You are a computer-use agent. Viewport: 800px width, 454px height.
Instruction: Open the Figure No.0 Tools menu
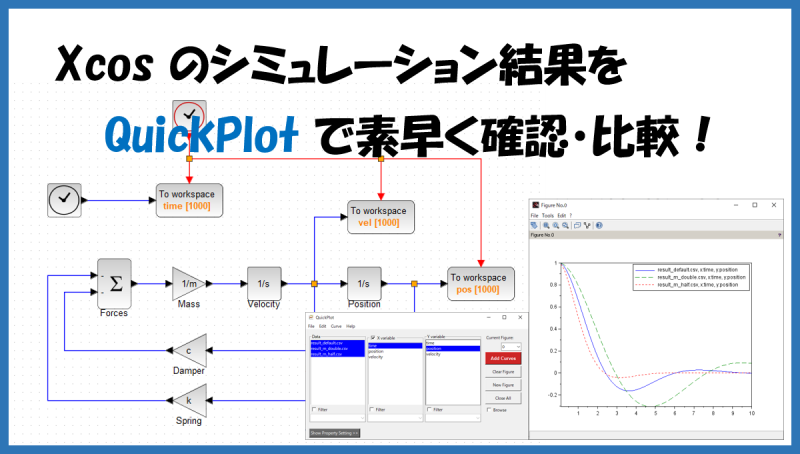pyautogui.click(x=548, y=215)
